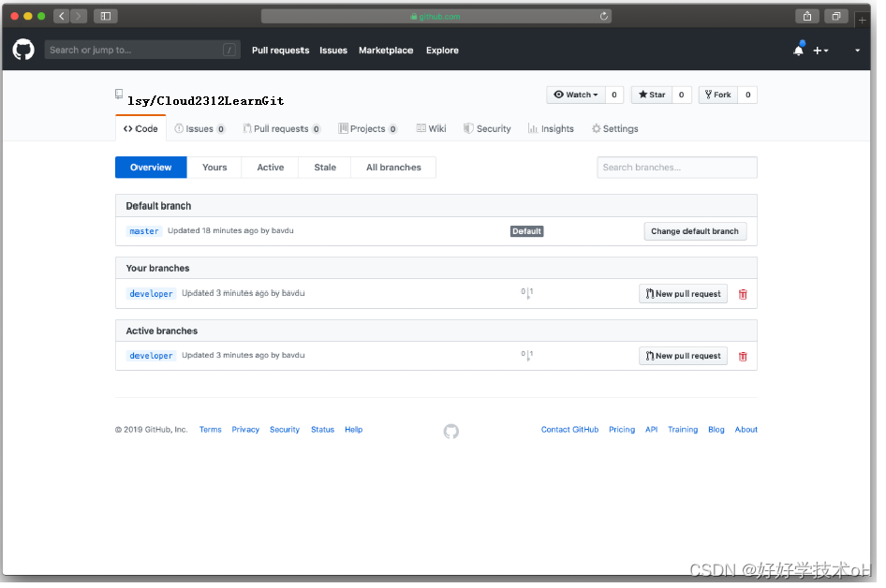Open the Safari share button
The width and height of the screenshot is (886, 588).
pos(807,16)
